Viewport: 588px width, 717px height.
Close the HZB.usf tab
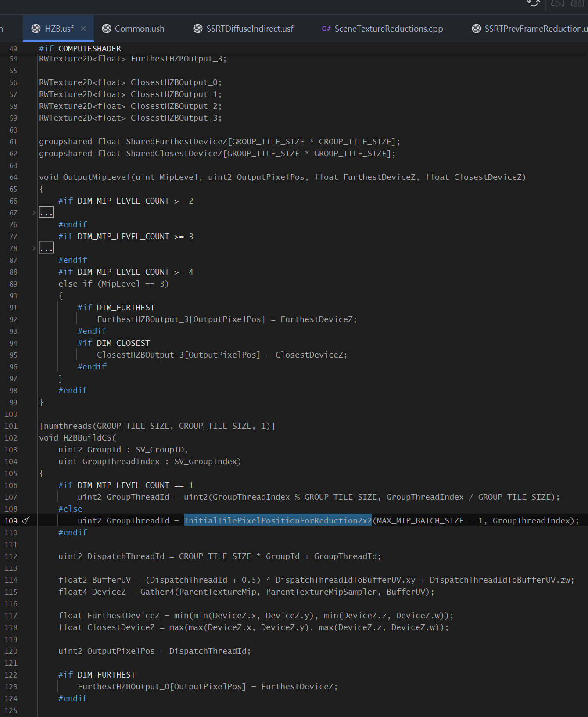(x=83, y=29)
